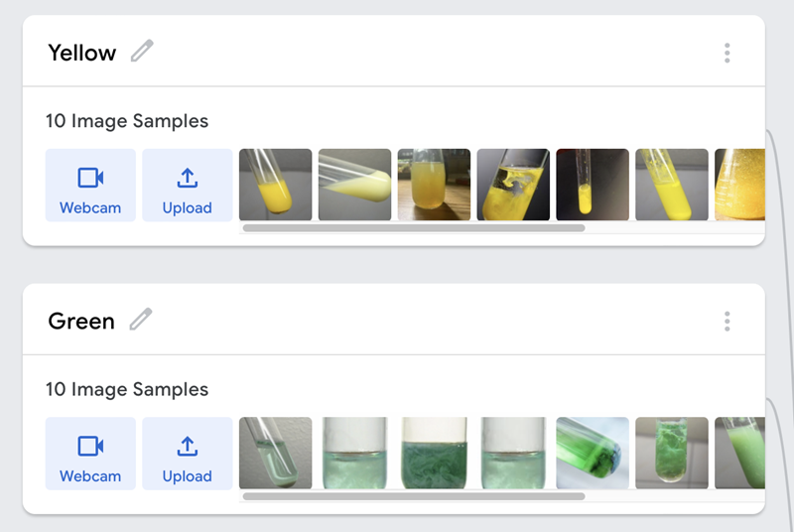794x532 pixels.
Task: Select first green test tube thumbnail
Action: click(x=275, y=453)
